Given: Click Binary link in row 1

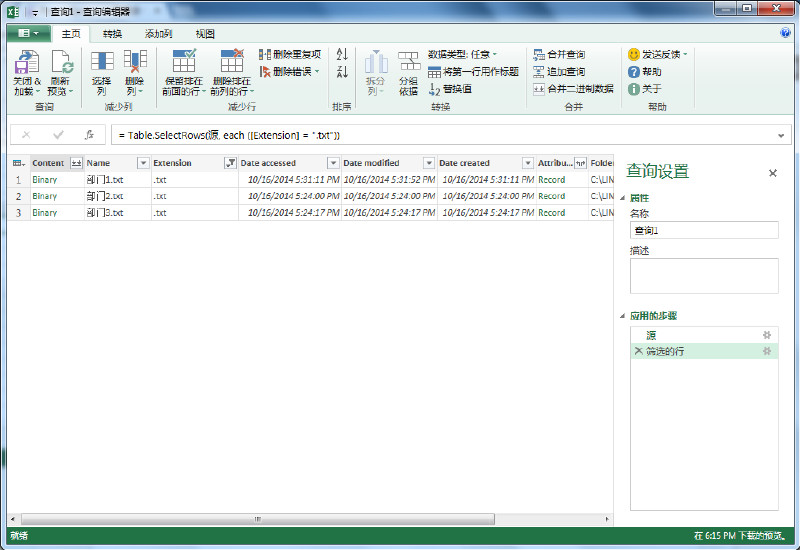Looking at the screenshot, I should (x=44, y=180).
